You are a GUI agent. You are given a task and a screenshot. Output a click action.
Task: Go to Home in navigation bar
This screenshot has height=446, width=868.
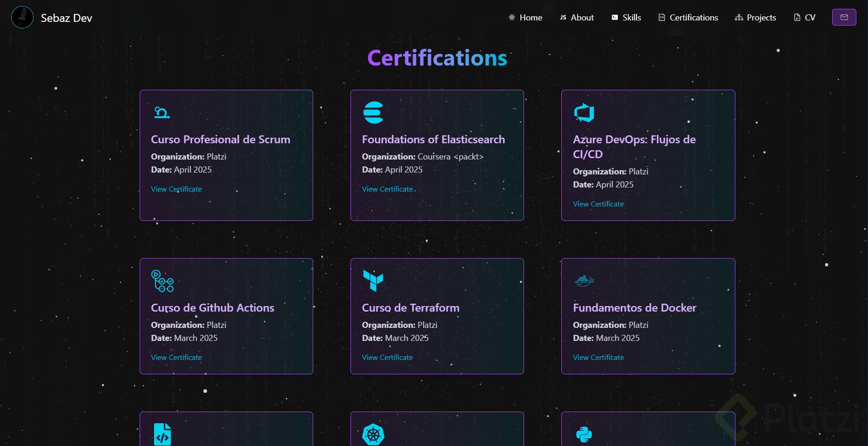pyautogui.click(x=525, y=18)
